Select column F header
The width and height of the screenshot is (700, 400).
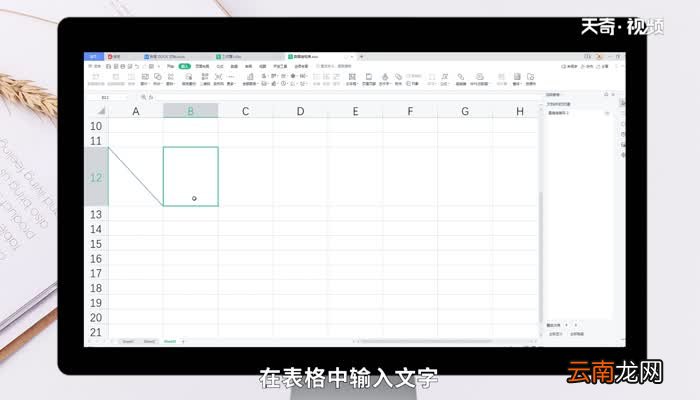tap(410, 111)
